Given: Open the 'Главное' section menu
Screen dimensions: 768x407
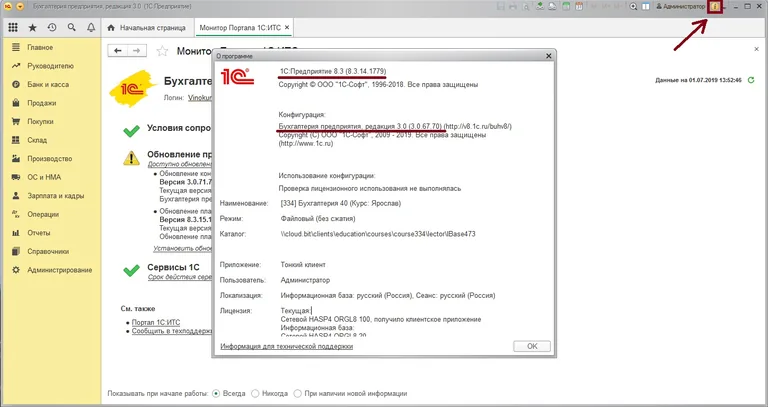Looking at the screenshot, I should (x=40, y=47).
